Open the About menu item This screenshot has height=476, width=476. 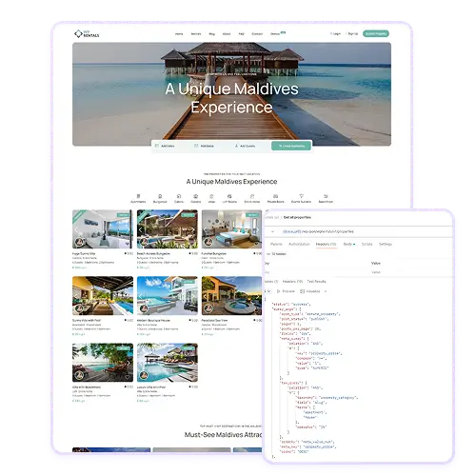pyautogui.click(x=227, y=34)
